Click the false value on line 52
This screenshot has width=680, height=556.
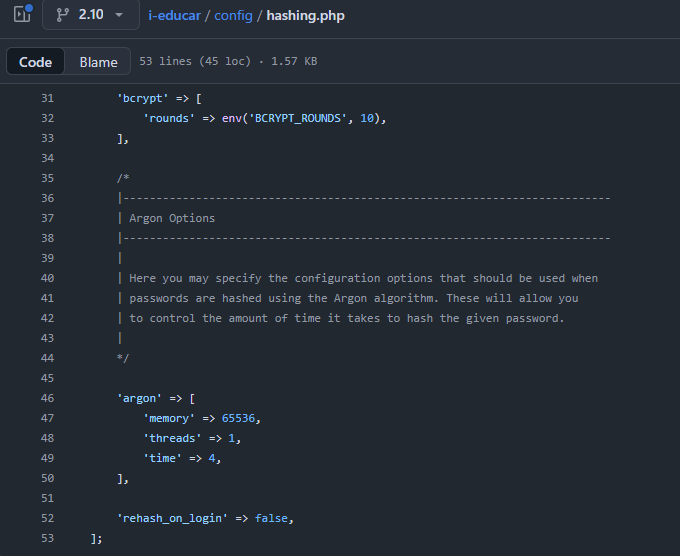[271, 518]
